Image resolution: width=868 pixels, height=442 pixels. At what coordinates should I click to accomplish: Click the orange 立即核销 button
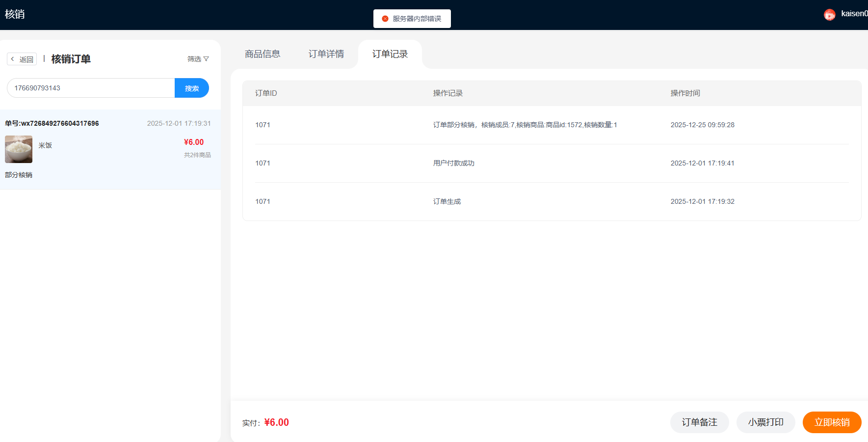tap(832, 422)
